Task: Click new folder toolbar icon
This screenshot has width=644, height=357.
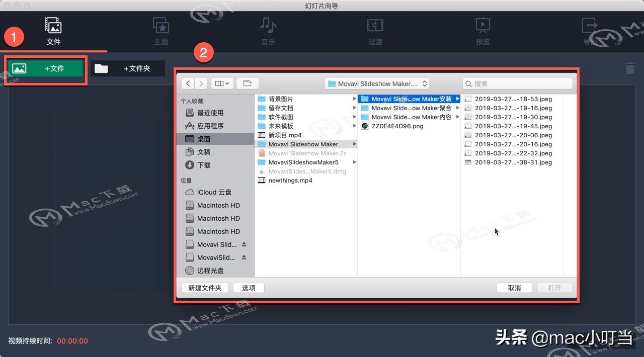Action: tap(248, 83)
